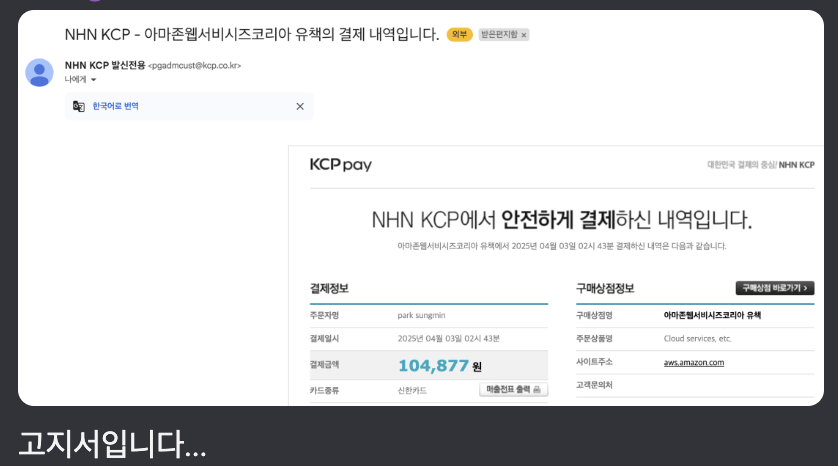838x466 pixels.
Task: Click the '매출전표 출력' print receipt button
Action: pyautogui.click(x=513, y=390)
